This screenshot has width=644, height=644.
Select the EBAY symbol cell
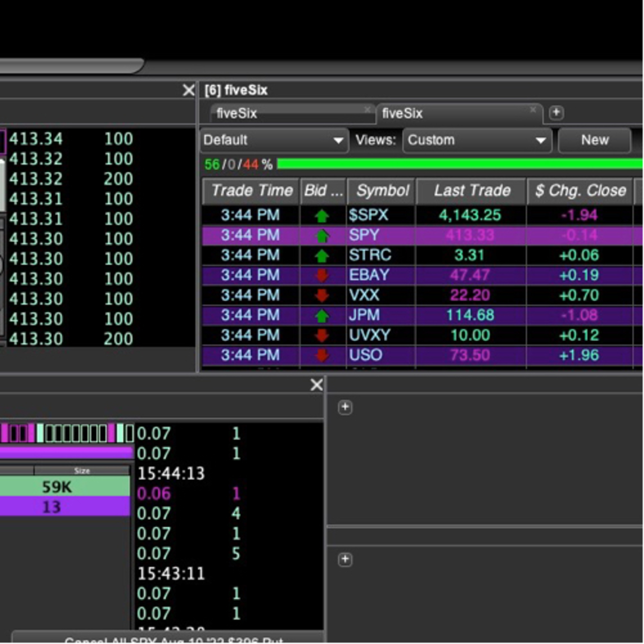(381, 275)
